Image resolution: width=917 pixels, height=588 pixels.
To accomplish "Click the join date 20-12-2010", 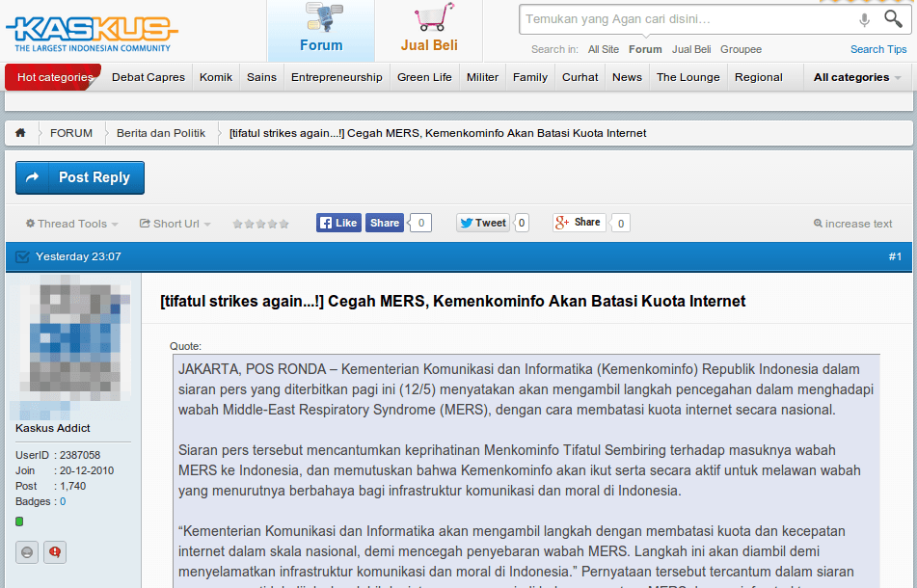I will pos(87,470).
